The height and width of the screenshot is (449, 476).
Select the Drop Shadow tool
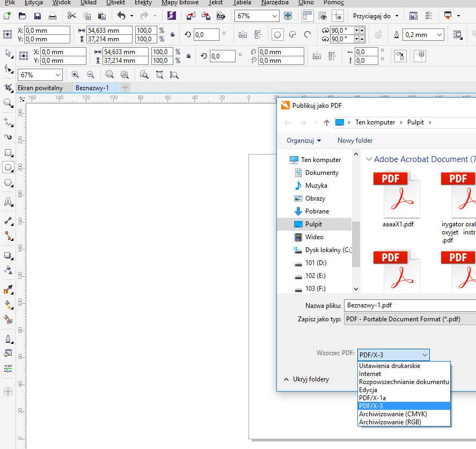[8, 255]
